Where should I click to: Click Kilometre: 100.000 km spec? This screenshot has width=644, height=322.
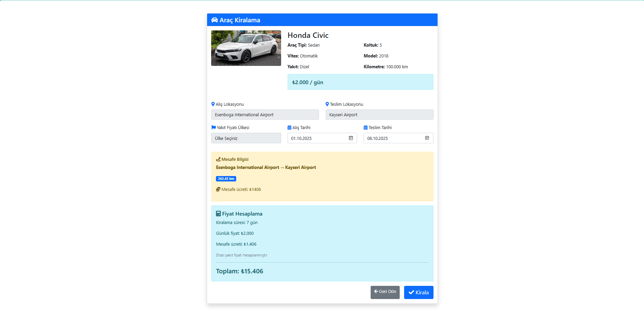(x=386, y=67)
